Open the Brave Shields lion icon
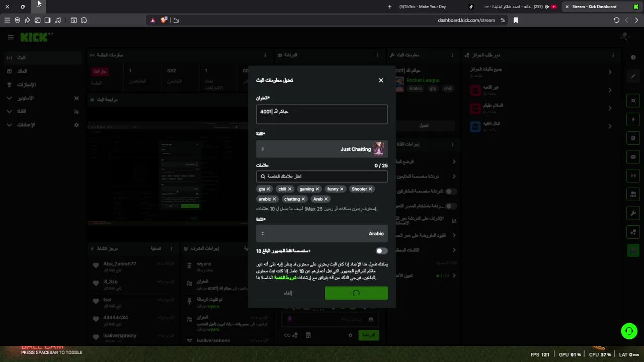Viewport: 644px width, 362px height. pyautogui.click(x=164, y=20)
